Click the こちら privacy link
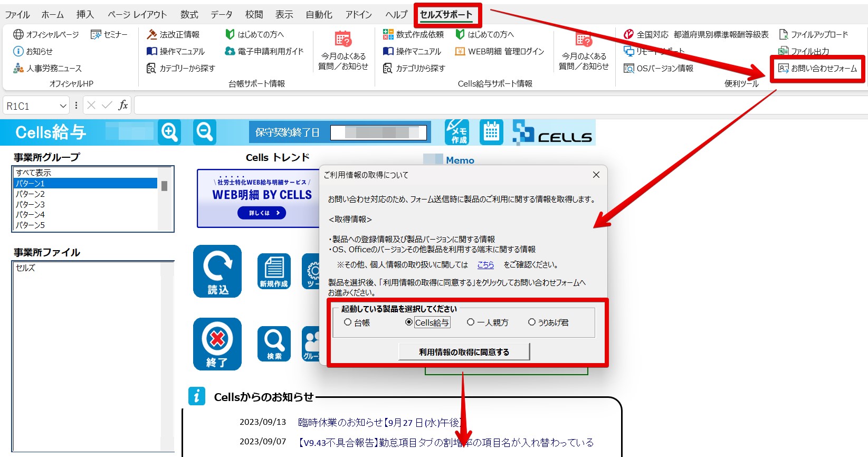The width and height of the screenshot is (868, 457). [x=486, y=265]
